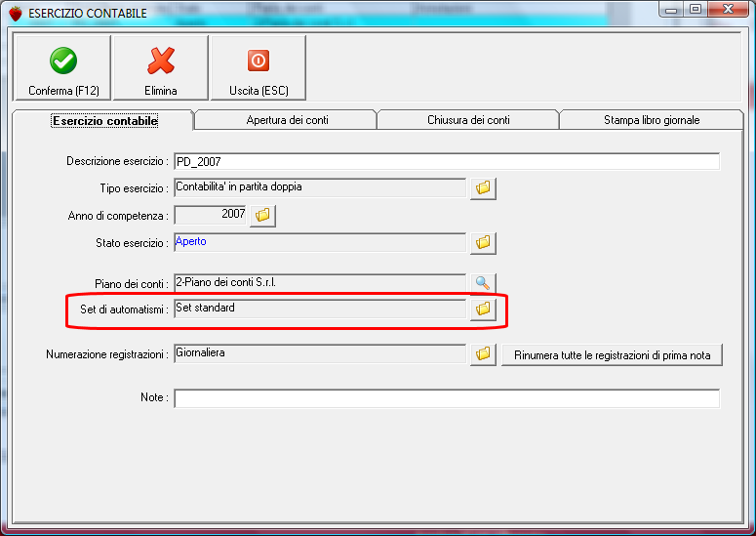Screen dimensions: 756x536
Task: Click the Conferma (F12) green checkmark button
Action: 63,67
